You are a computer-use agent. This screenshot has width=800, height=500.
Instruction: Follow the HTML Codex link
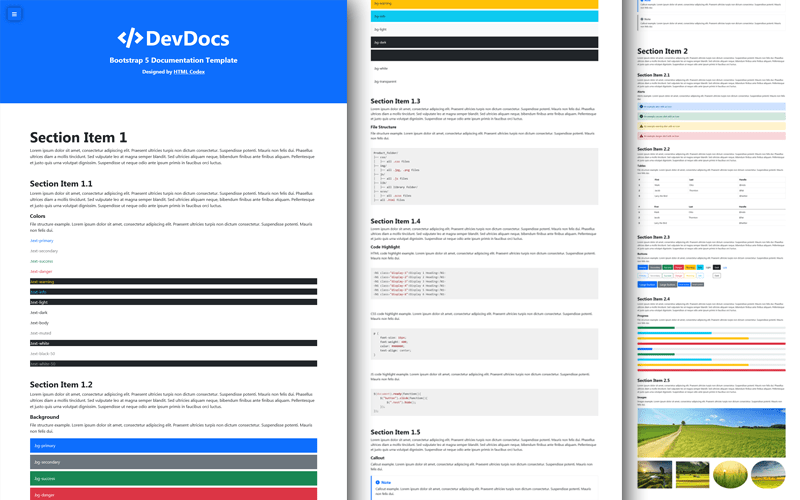click(189, 72)
